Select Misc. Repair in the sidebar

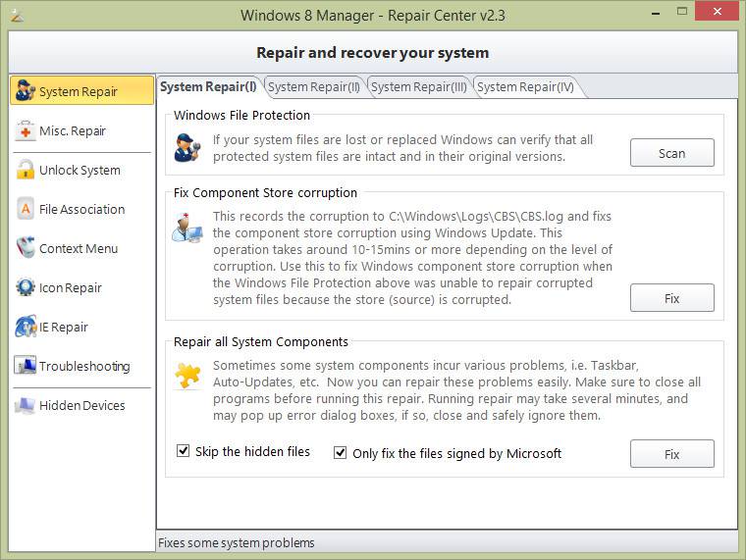click(x=81, y=130)
